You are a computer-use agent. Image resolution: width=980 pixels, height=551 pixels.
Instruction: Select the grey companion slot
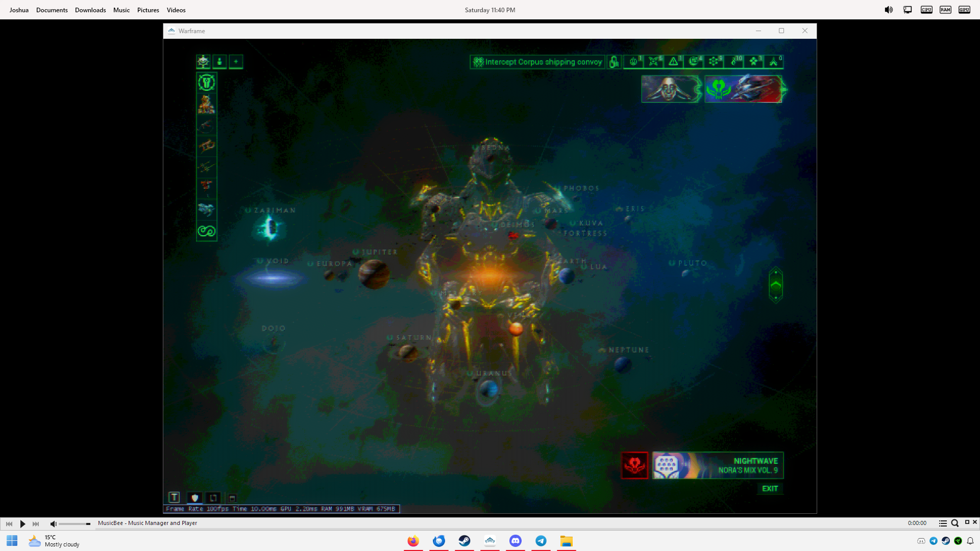pos(207,209)
